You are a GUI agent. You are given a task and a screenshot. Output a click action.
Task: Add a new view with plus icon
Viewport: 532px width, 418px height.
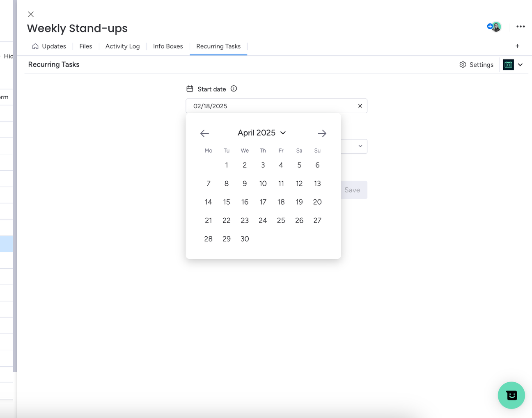click(517, 46)
